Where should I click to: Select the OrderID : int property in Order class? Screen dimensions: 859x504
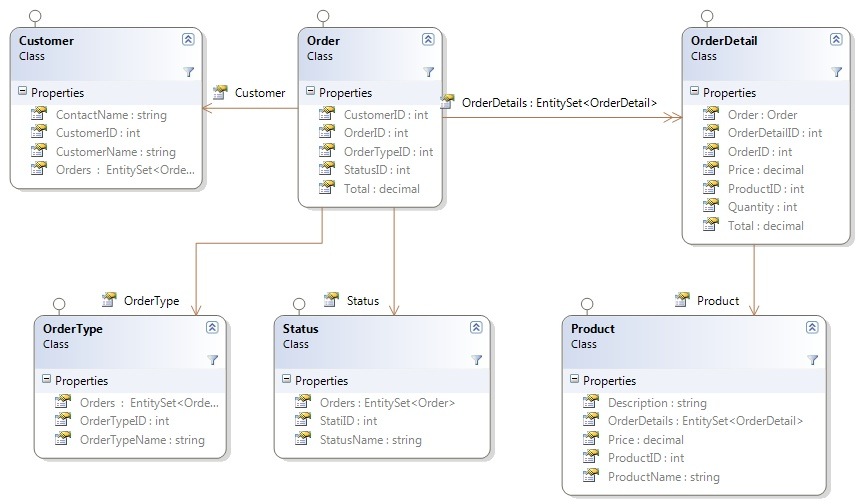click(x=376, y=133)
